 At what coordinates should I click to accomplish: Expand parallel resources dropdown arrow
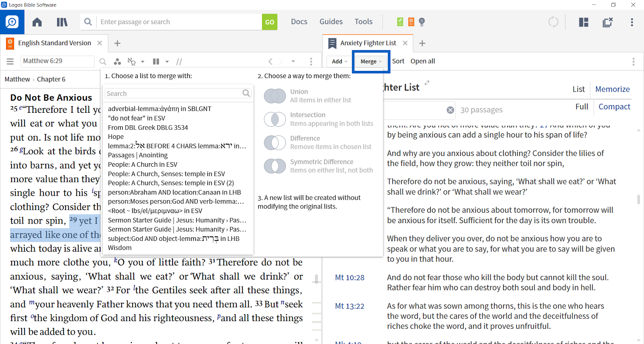(x=142, y=62)
